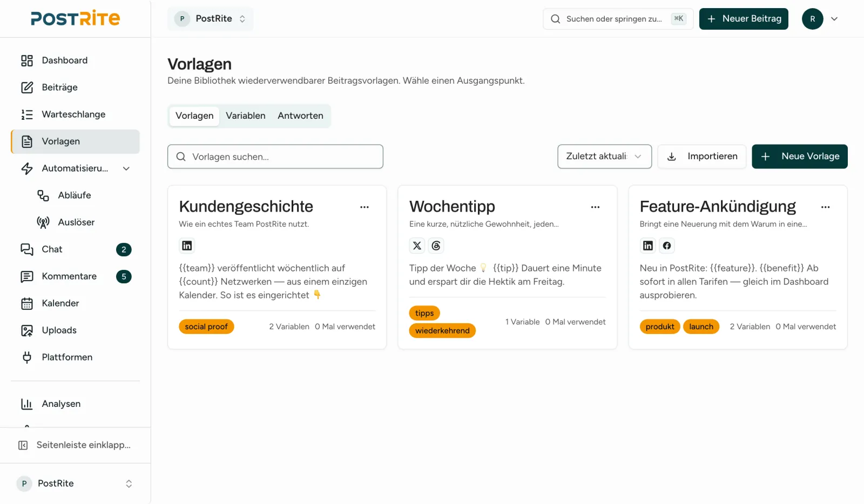Open the account menu chevron
This screenshot has height=504, width=864.
coord(834,19)
